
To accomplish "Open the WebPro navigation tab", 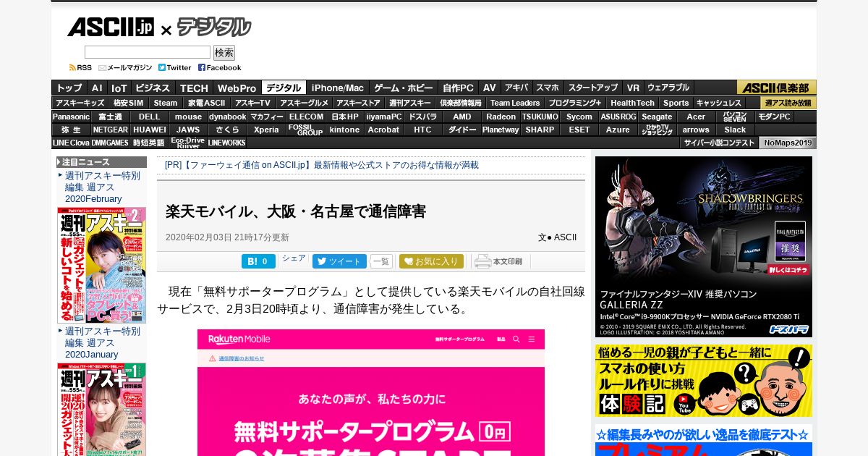I will [237, 88].
